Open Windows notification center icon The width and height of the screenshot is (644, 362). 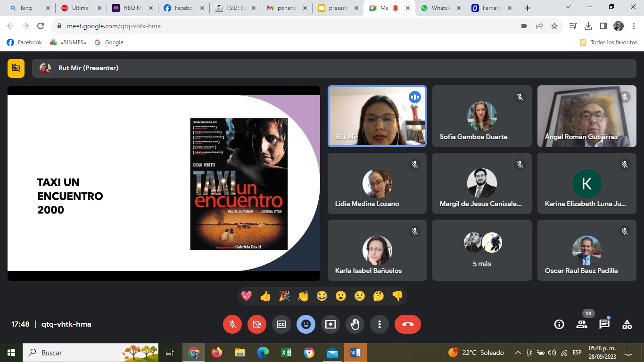pyautogui.click(x=628, y=353)
